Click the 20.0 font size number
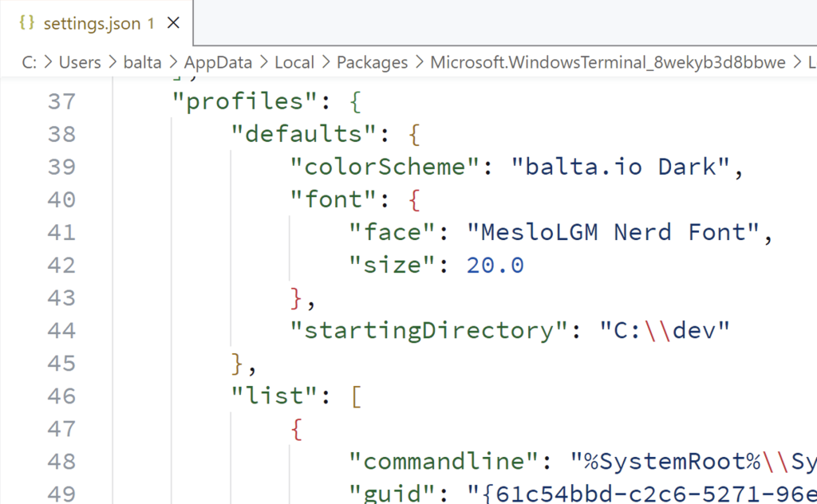This screenshot has height=504, width=817. [x=495, y=266]
